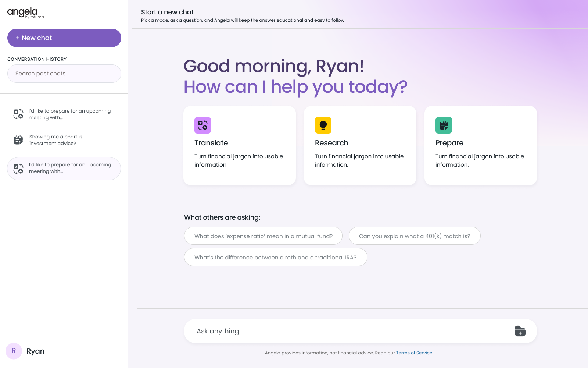This screenshot has width=588, height=368.
Task: Click the angela by totumai logo
Action: (26, 13)
